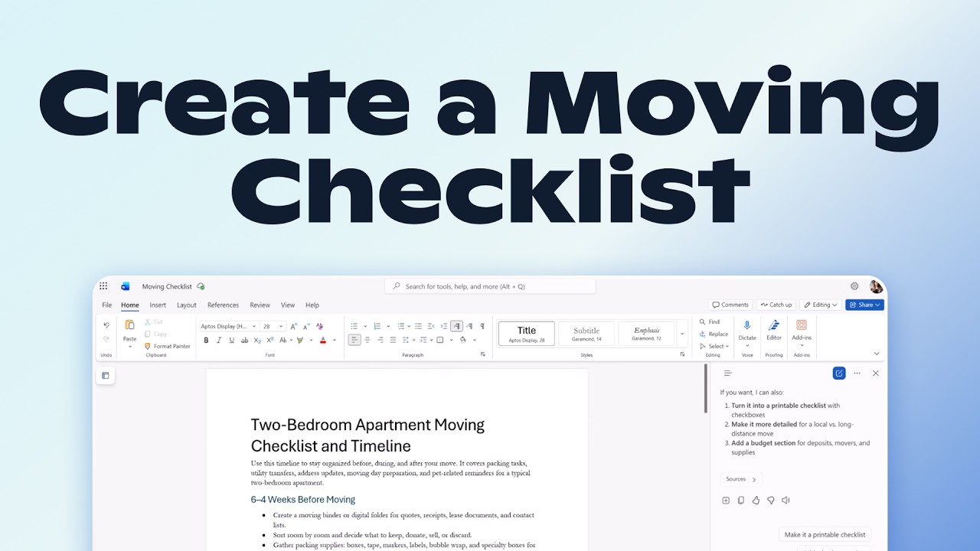Toggle Align Left
The image size is (980, 551).
[354, 340]
